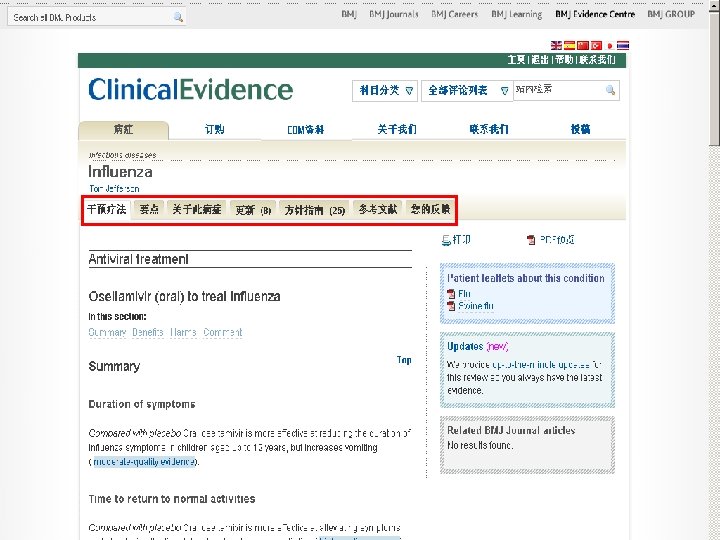Jump to Summary section link
The height and width of the screenshot is (540, 720).
click(107, 332)
